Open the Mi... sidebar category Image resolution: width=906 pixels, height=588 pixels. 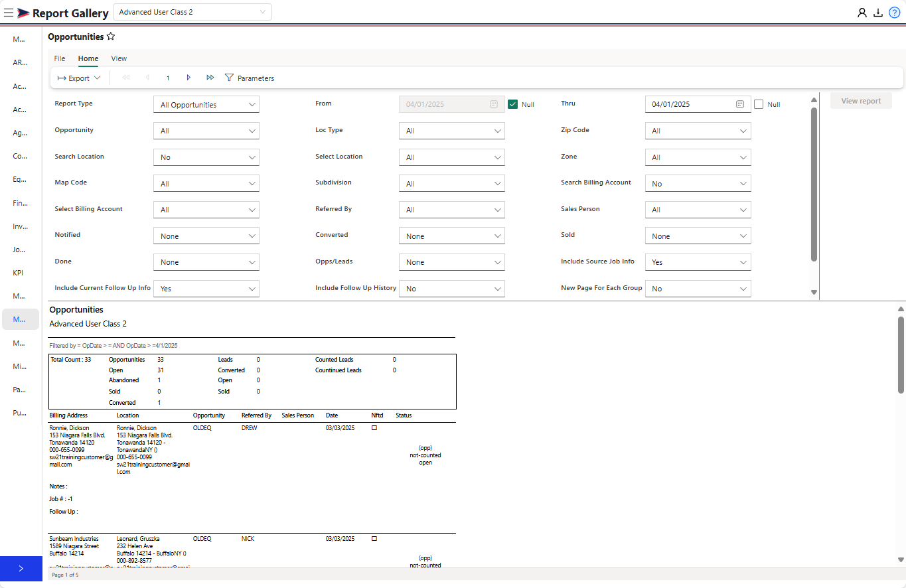click(20, 366)
